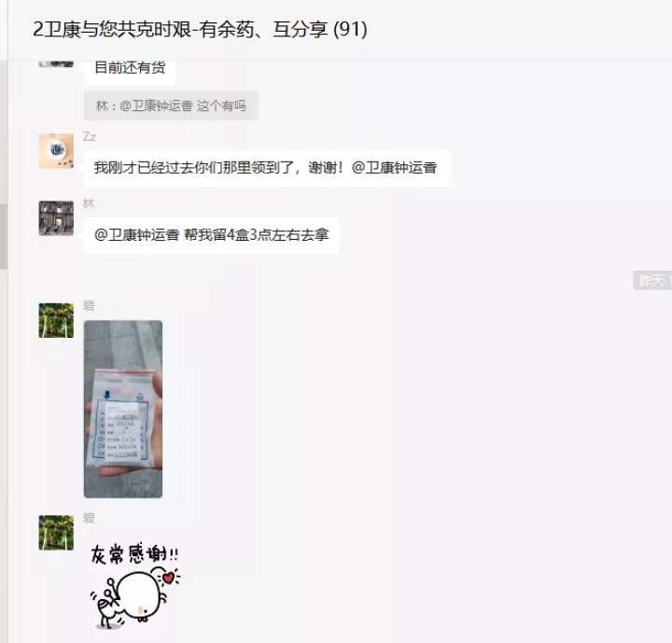This screenshot has height=643, width=672.
Task: Click the 灰常感谢 thank-you sticker
Action: click(x=134, y=586)
